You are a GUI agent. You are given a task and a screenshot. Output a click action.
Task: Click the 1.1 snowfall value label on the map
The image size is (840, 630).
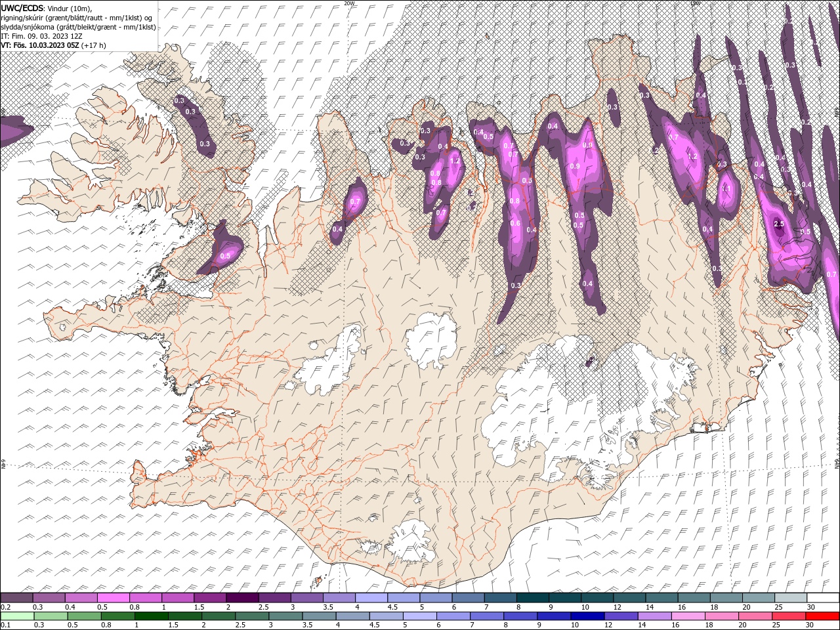coord(726,188)
